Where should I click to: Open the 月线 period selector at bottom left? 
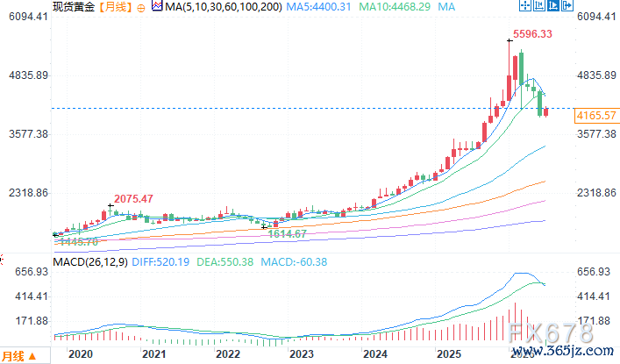tap(25, 356)
